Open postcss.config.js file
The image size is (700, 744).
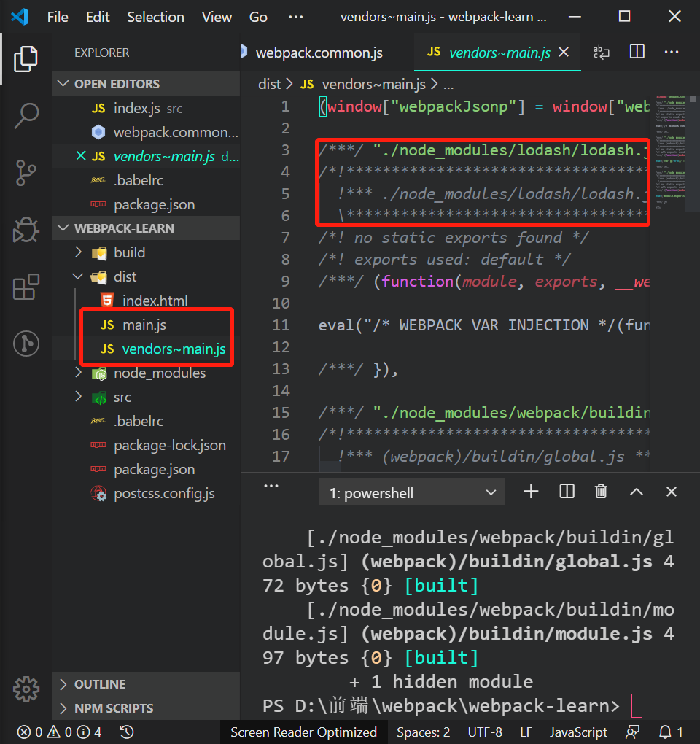coord(146,494)
